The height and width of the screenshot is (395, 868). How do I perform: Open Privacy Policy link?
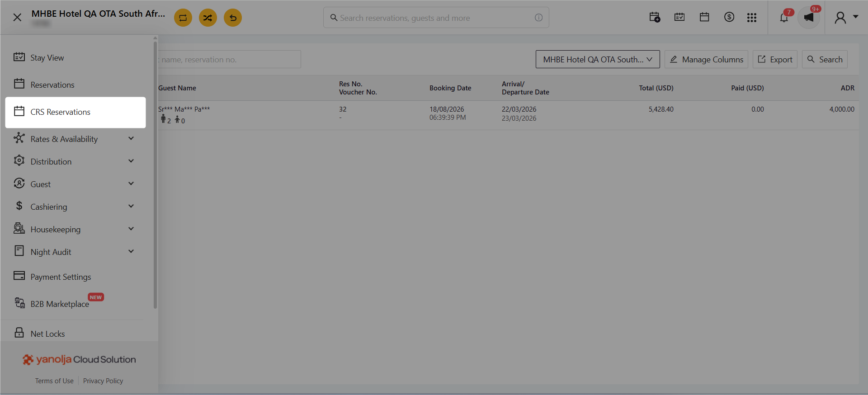pos(103,381)
